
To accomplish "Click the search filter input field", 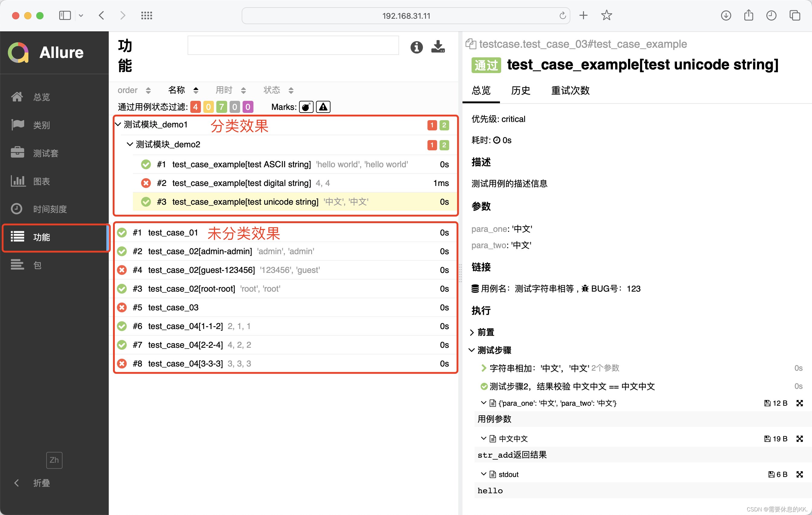I will pos(293,46).
